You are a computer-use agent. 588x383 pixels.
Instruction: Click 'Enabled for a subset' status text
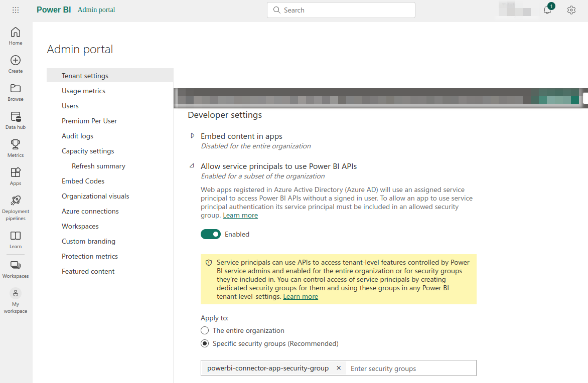click(x=262, y=176)
